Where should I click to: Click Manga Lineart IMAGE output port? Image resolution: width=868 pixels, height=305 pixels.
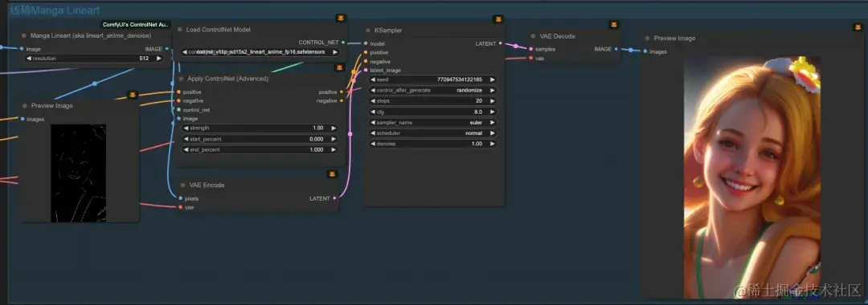166,49
